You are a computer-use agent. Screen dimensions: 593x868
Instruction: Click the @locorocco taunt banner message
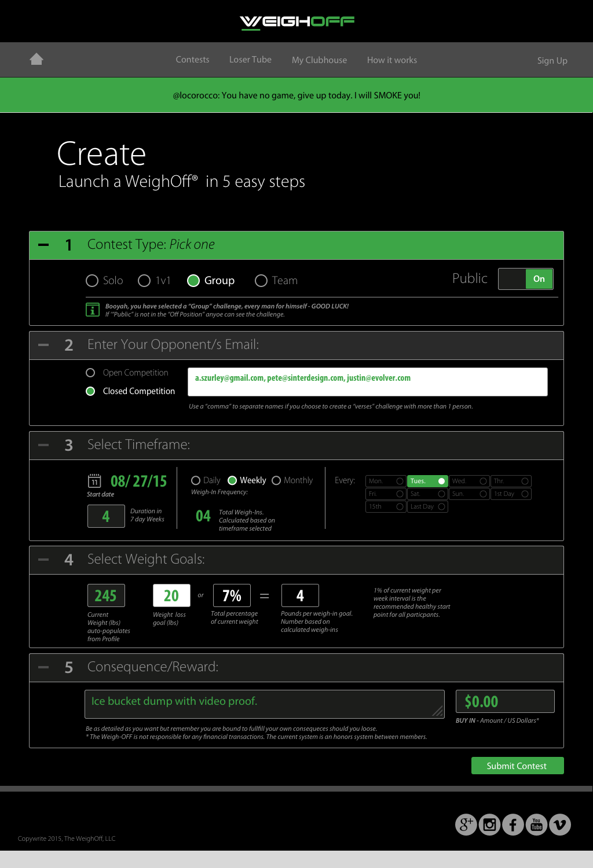[x=296, y=95]
